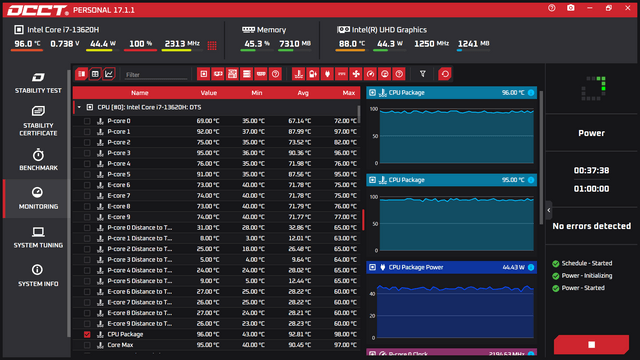The image size is (640, 360).
Task: Toggle the speedometer gauge filter beside the fan icon
Action: [x=370, y=74]
